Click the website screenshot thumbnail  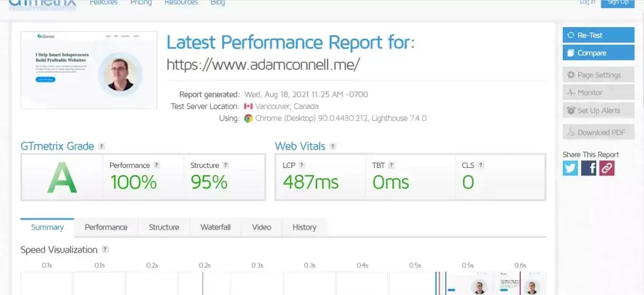coord(89,70)
